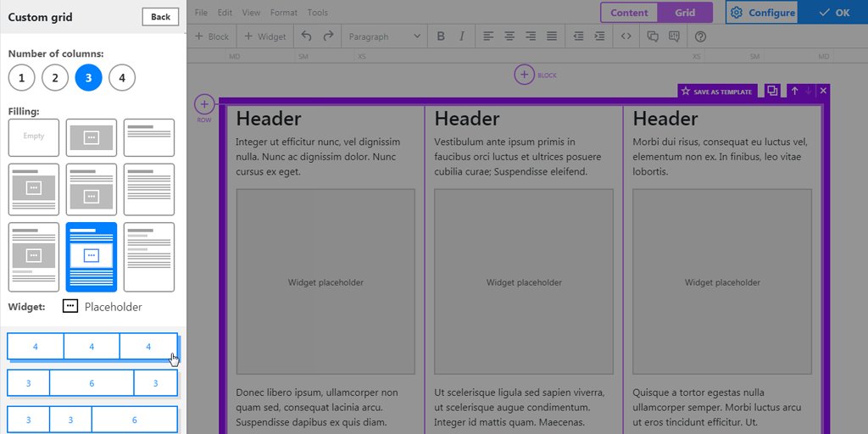Select the 4-4-4 column layout

click(x=92, y=347)
